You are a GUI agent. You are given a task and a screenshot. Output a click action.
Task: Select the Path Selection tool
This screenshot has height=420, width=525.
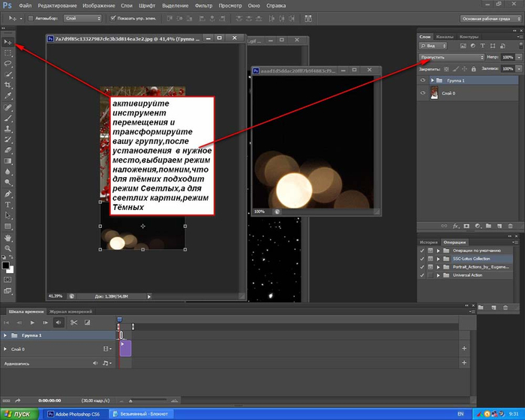[7, 215]
